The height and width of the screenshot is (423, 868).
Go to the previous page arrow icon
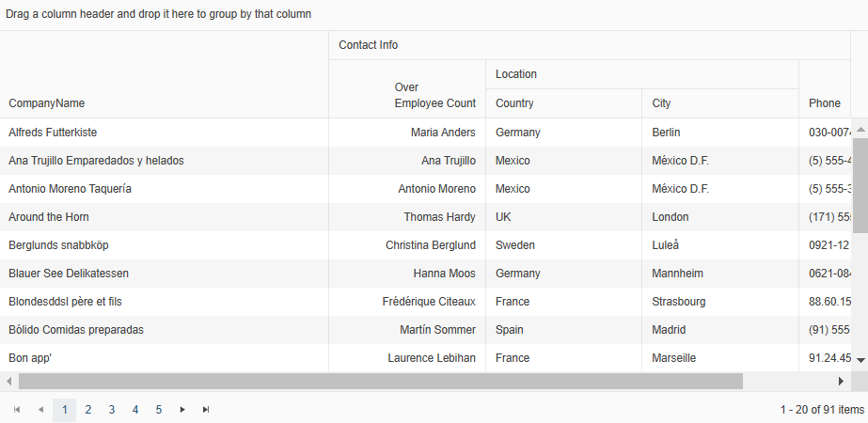click(x=40, y=410)
